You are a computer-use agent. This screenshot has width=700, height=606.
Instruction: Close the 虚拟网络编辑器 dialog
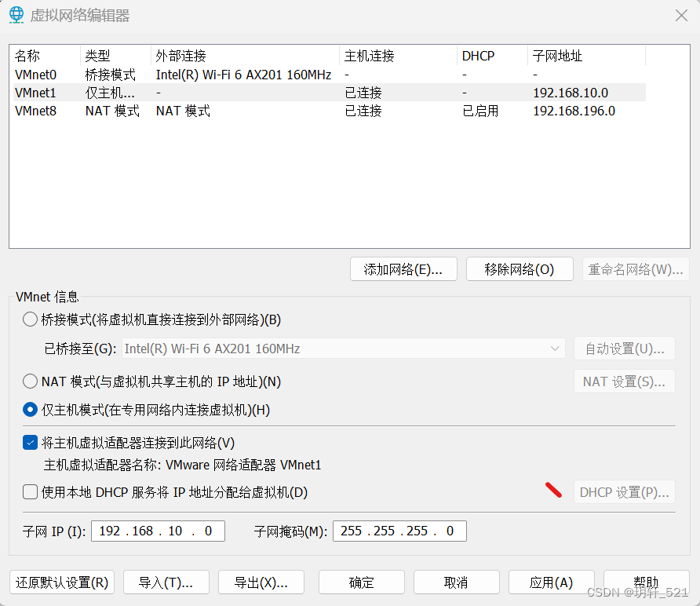point(681,15)
